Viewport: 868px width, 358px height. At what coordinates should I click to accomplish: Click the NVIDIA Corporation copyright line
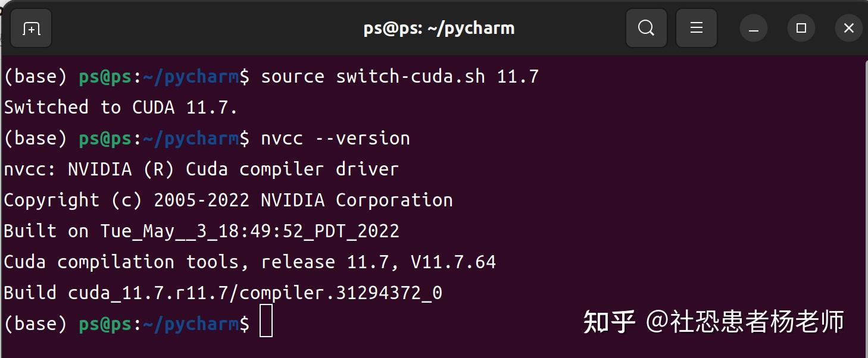coord(228,199)
